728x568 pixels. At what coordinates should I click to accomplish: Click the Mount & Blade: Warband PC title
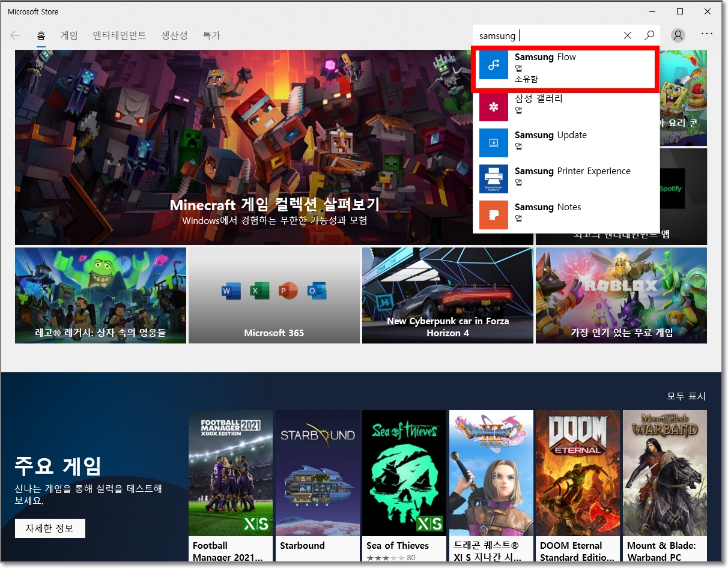(x=661, y=551)
